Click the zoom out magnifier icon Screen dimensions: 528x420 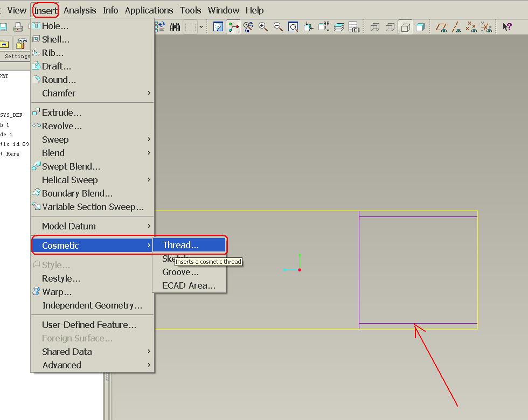click(x=278, y=27)
